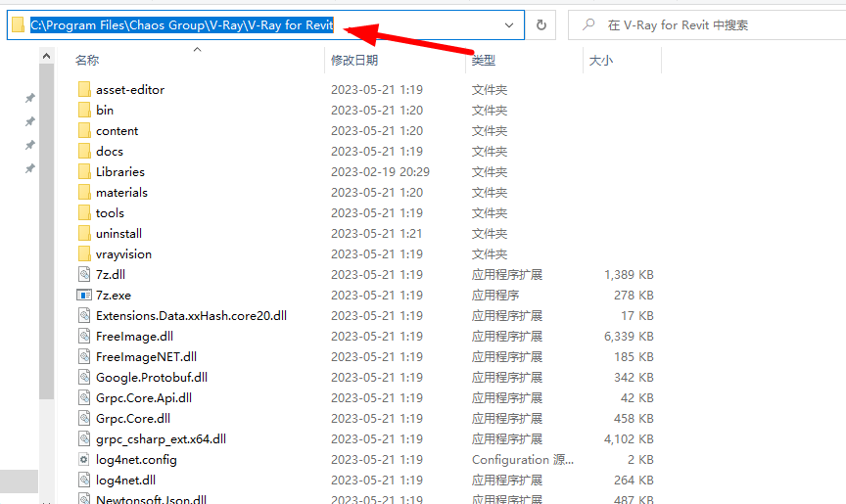Viewport: 846px width, 504px height.
Task: Select the asset-editor folder icon
Action: click(84, 89)
